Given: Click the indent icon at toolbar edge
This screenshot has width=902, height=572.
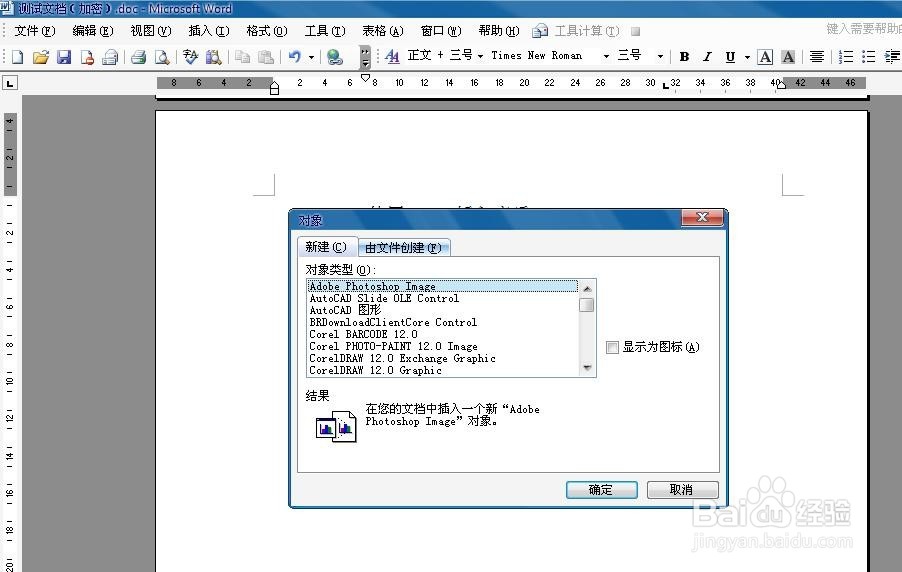Looking at the screenshot, I should (x=892, y=56).
